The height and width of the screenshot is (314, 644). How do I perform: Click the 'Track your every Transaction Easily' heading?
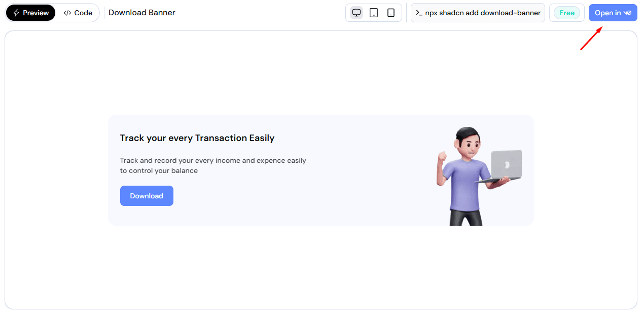pos(197,138)
